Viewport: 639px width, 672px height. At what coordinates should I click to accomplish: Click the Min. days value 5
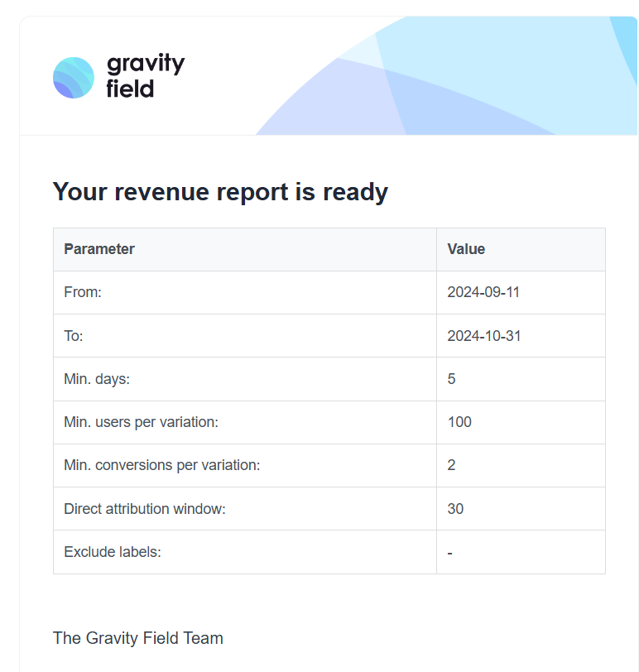click(451, 379)
